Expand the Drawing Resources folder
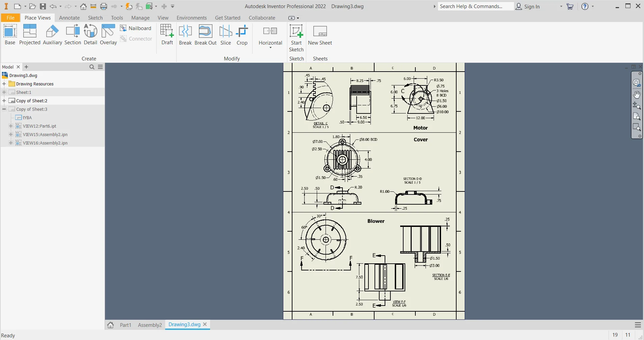Image resolution: width=644 pixels, height=340 pixels. (4, 84)
